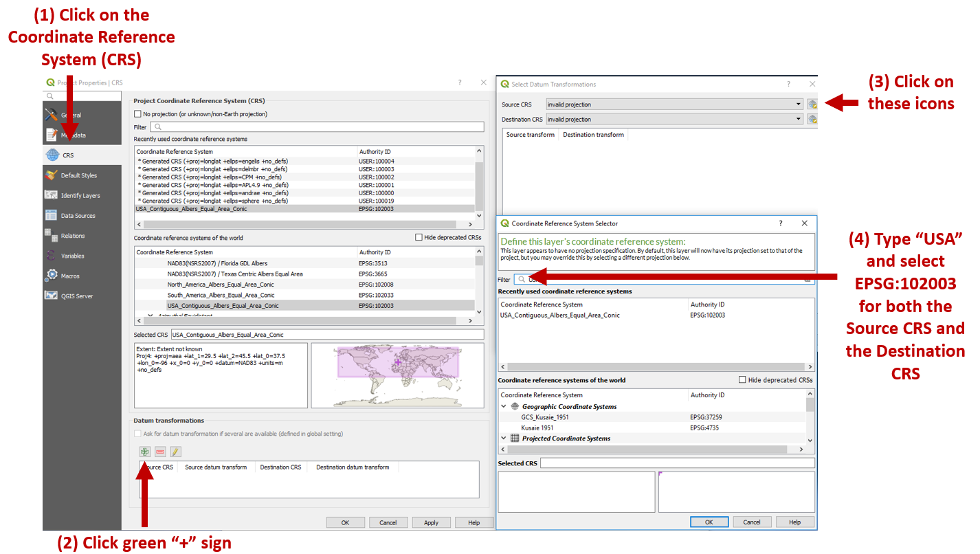Click the Metadata notepad icon in sidebar
This screenshot has height=554, width=980.
(52, 135)
